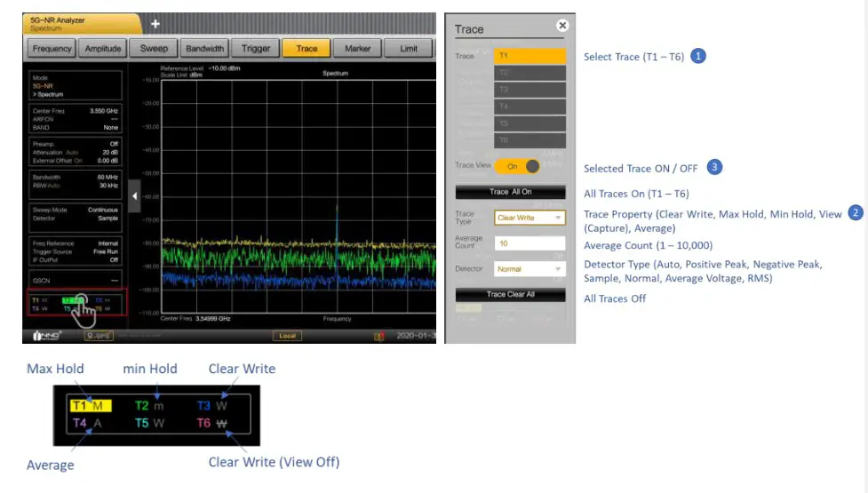
Task: Select trace T3 in Trace panel
Action: pyautogui.click(x=530, y=89)
